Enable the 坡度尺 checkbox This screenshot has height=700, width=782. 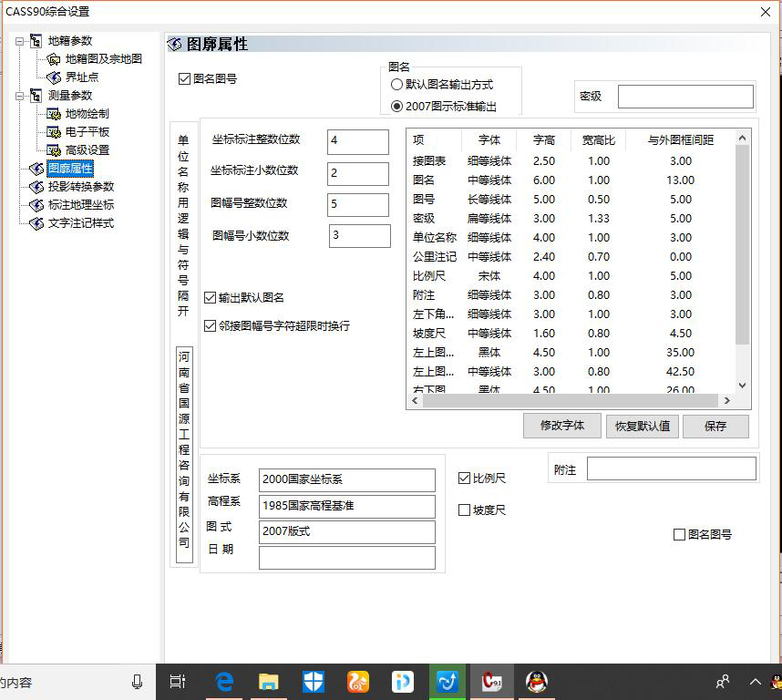tap(464, 510)
